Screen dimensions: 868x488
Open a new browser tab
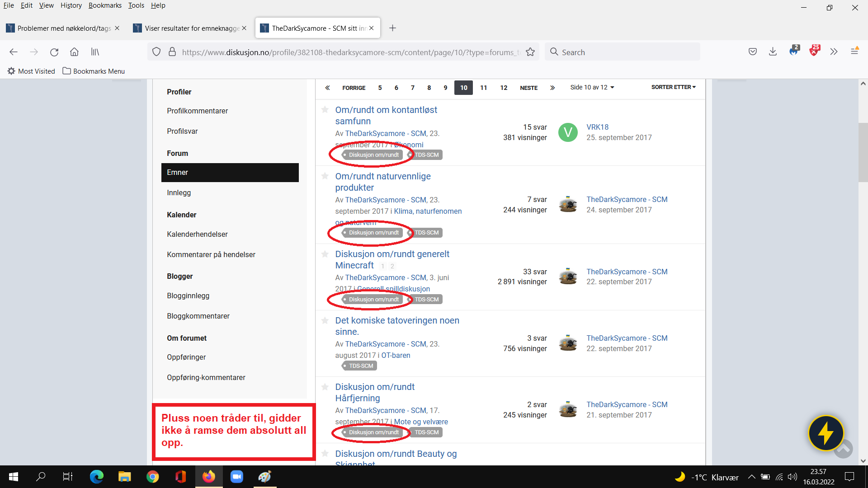[x=392, y=28]
